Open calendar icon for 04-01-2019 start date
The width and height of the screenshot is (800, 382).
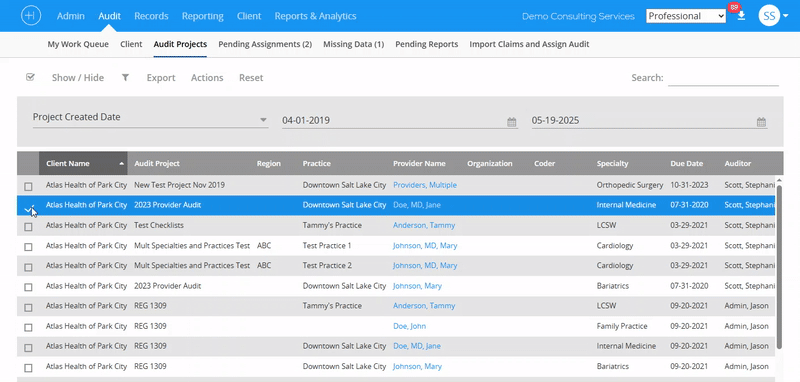pyautogui.click(x=512, y=122)
